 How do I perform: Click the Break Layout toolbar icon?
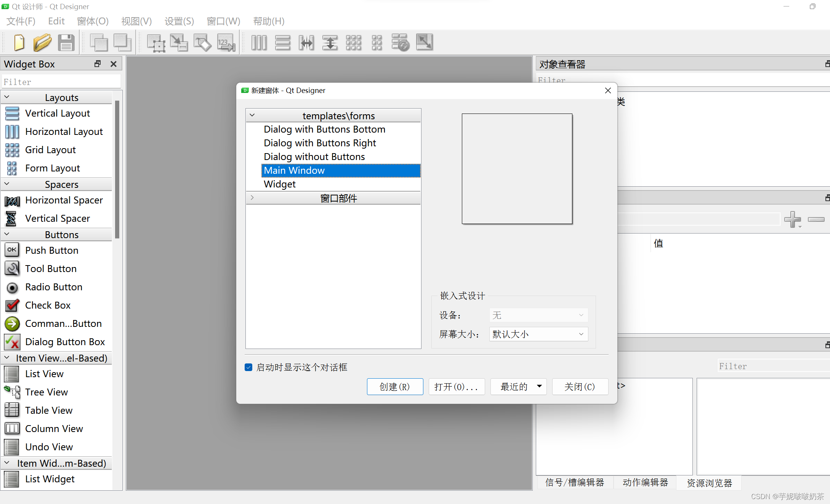coord(401,42)
